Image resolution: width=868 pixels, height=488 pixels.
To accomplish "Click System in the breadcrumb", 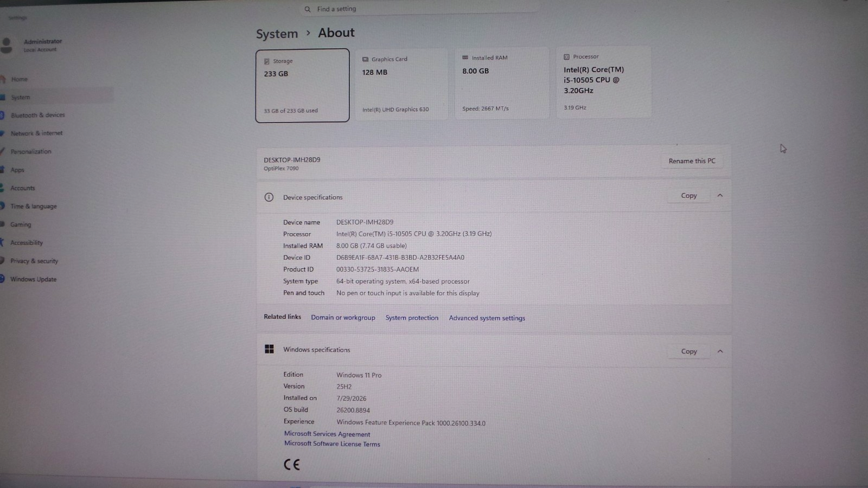I will [x=277, y=34].
